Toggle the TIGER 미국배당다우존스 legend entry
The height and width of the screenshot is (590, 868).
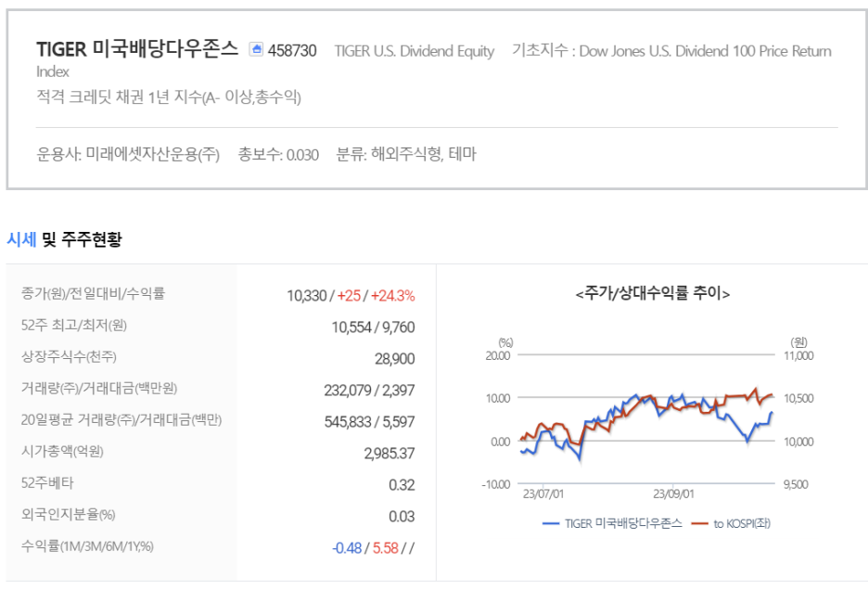pos(612,523)
